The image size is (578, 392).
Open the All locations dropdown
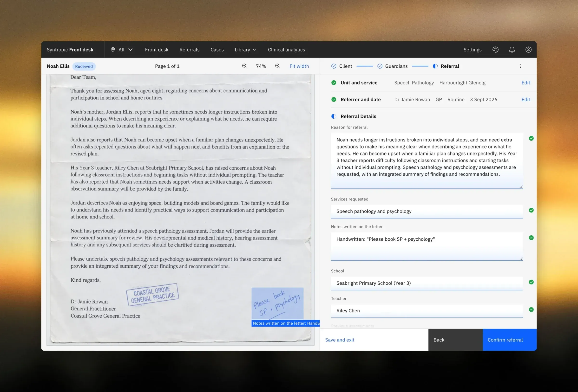coord(122,50)
